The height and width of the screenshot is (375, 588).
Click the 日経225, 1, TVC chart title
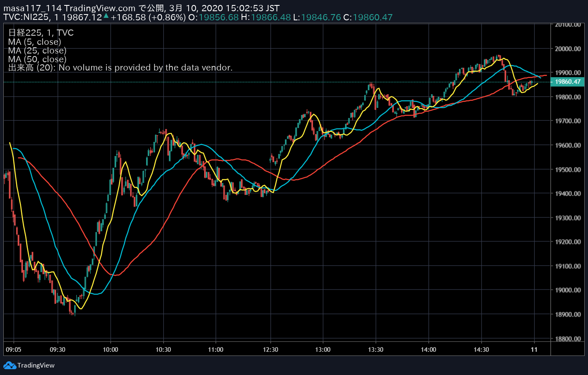click(x=41, y=33)
